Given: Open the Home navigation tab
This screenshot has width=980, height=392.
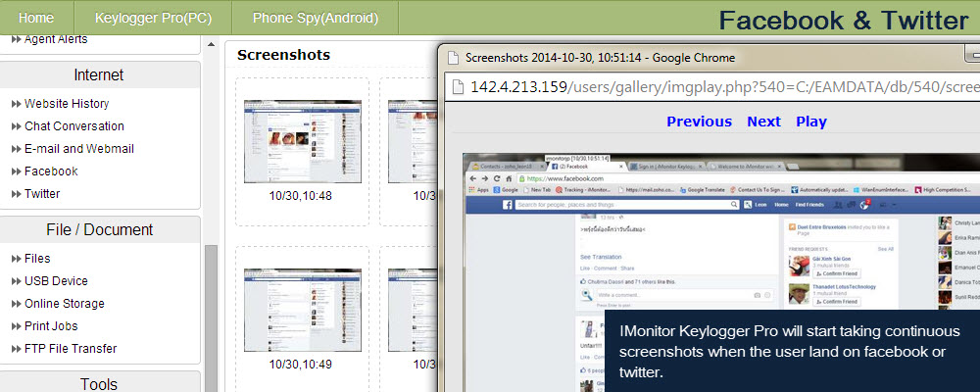Looking at the screenshot, I should (36, 19).
